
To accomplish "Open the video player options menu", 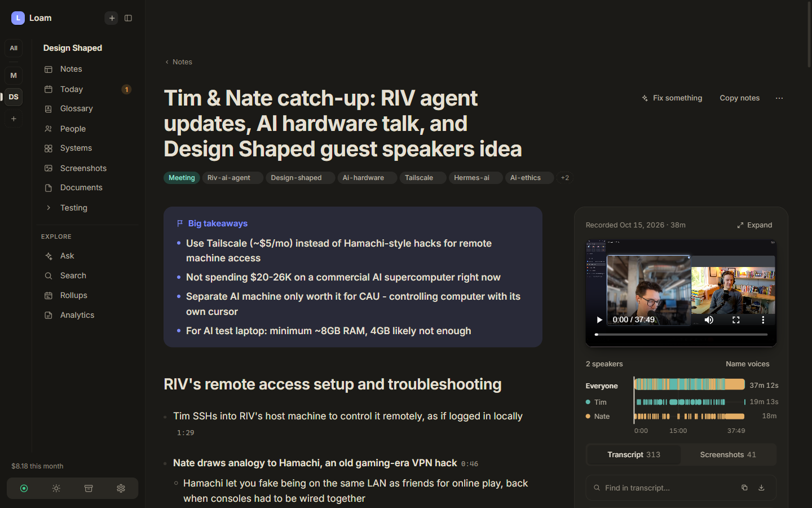I will coord(763,320).
